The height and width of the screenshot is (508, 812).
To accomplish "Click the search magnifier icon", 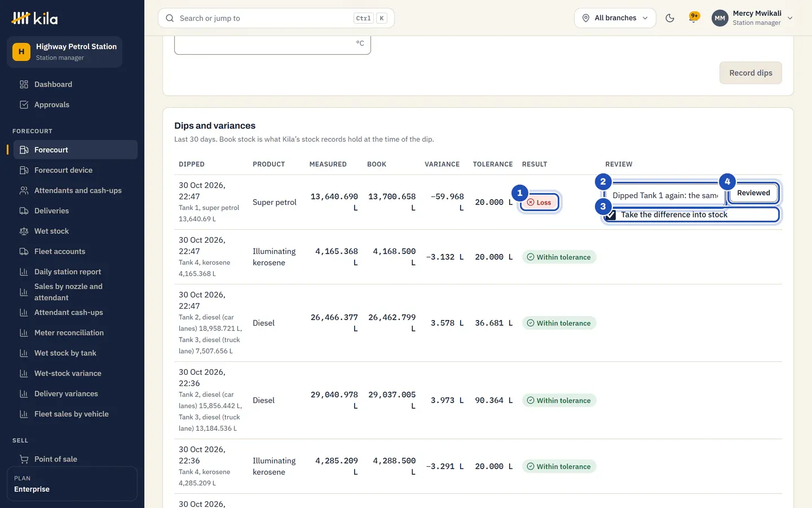I will pyautogui.click(x=170, y=18).
